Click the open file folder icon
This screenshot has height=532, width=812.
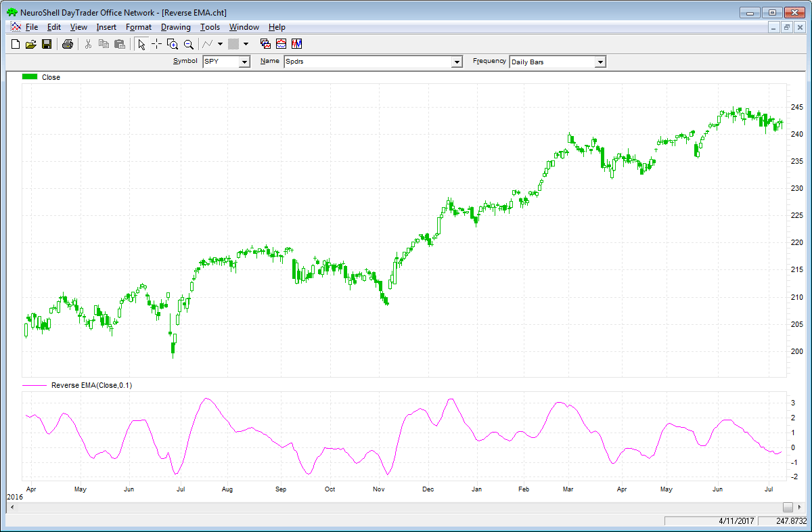30,44
